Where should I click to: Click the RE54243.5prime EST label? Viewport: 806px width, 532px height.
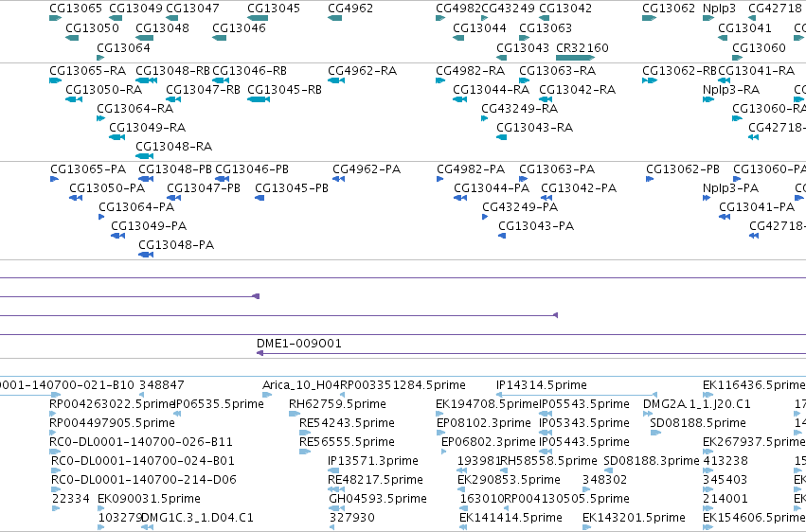click(347, 423)
